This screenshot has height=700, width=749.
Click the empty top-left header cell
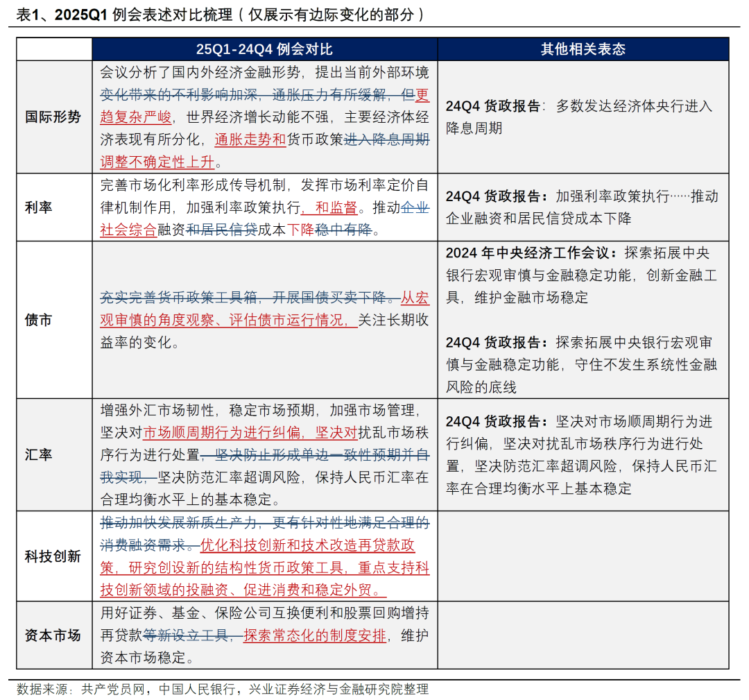tap(54, 49)
